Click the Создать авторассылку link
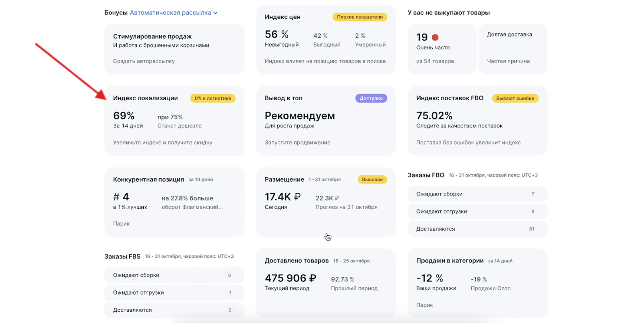The image size is (644, 323). (143, 61)
